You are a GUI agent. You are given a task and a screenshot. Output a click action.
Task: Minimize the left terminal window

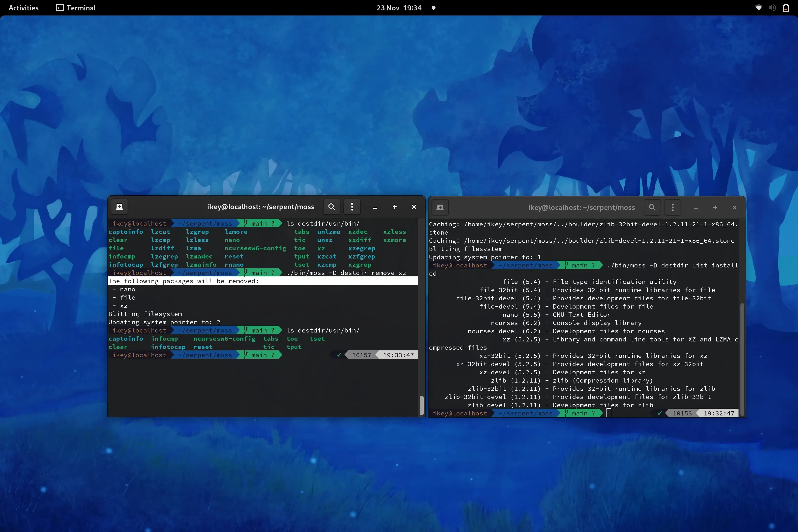coord(375,207)
